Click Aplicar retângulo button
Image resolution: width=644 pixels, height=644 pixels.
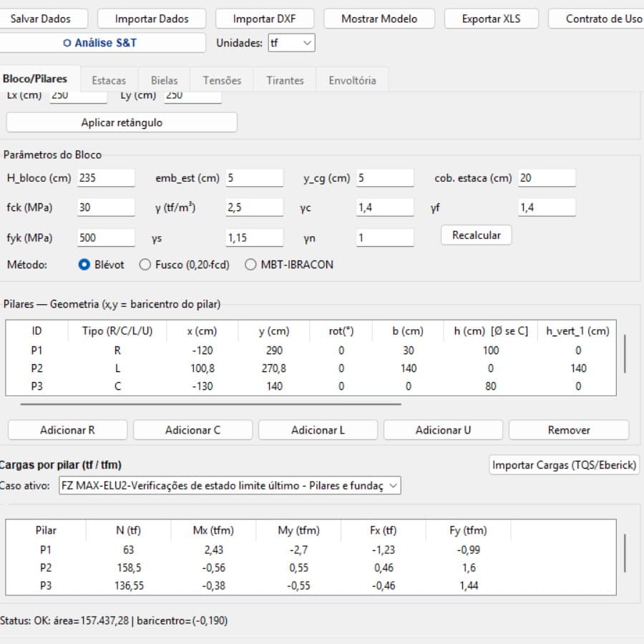pos(122,122)
